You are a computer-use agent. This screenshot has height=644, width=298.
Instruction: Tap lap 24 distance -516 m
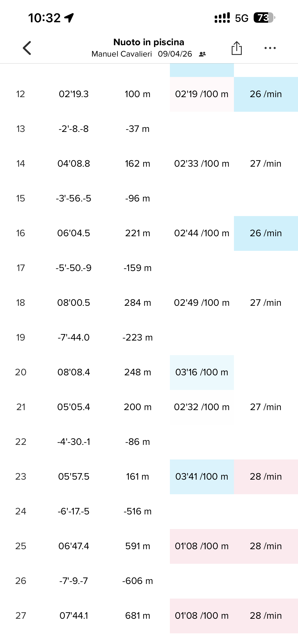click(x=138, y=511)
